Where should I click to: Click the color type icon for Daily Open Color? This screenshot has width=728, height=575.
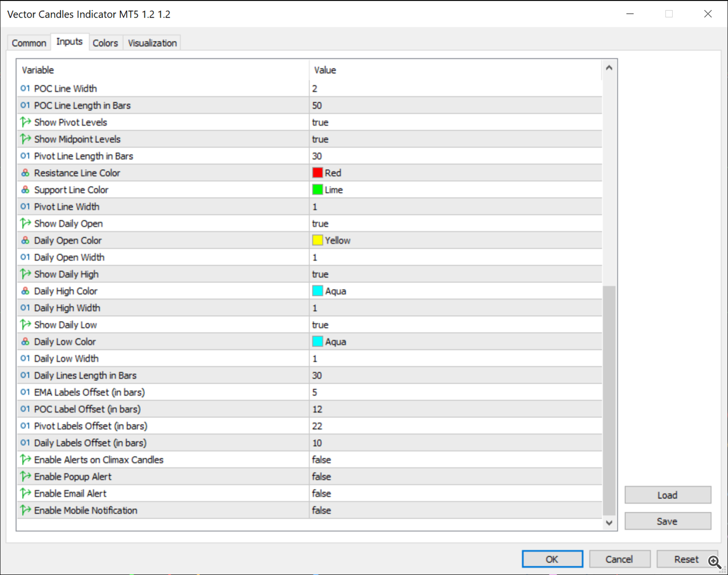25,240
